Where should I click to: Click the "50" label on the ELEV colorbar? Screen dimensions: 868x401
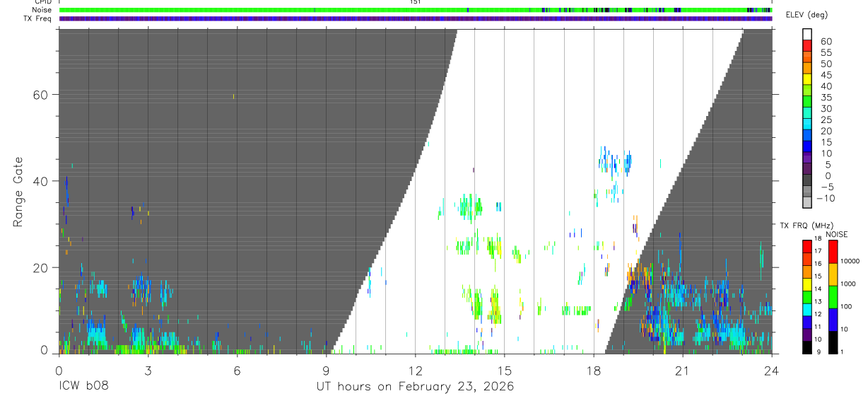(826, 64)
